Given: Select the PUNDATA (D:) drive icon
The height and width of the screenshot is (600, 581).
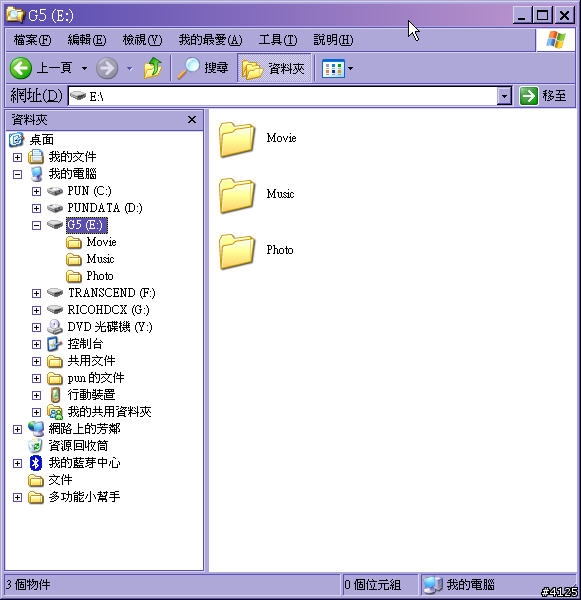Looking at the screenshot, I should point(55,208).
